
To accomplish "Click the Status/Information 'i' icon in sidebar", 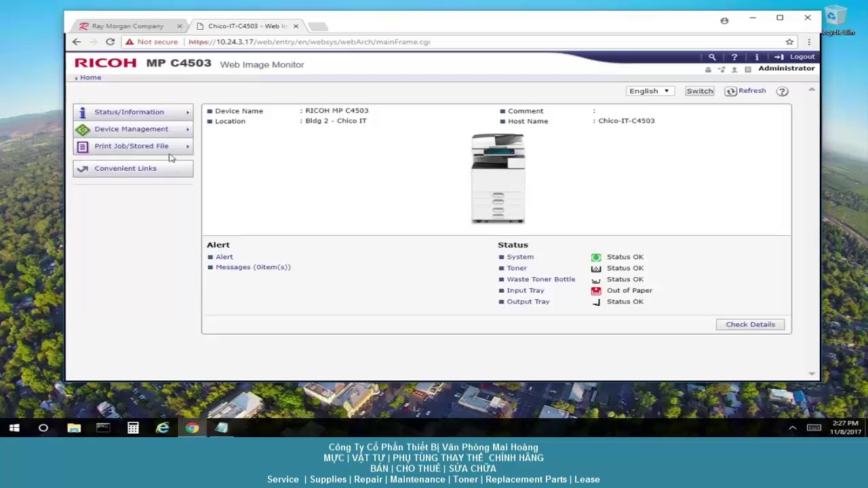I will point(83,113).
